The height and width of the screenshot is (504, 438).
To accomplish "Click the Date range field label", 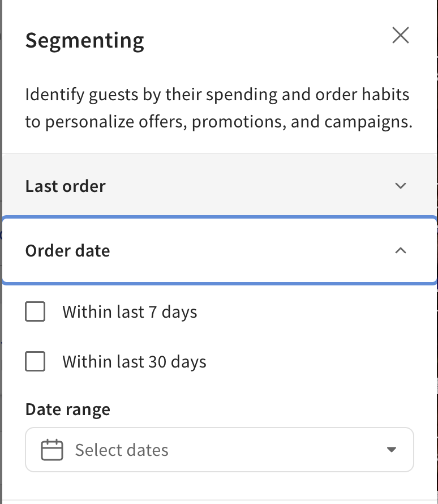I will (68, 409).
